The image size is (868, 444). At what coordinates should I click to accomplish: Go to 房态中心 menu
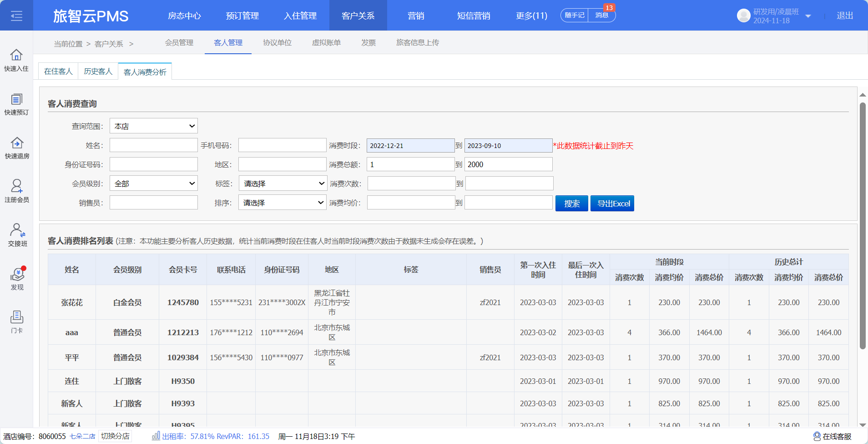[184, 15]
